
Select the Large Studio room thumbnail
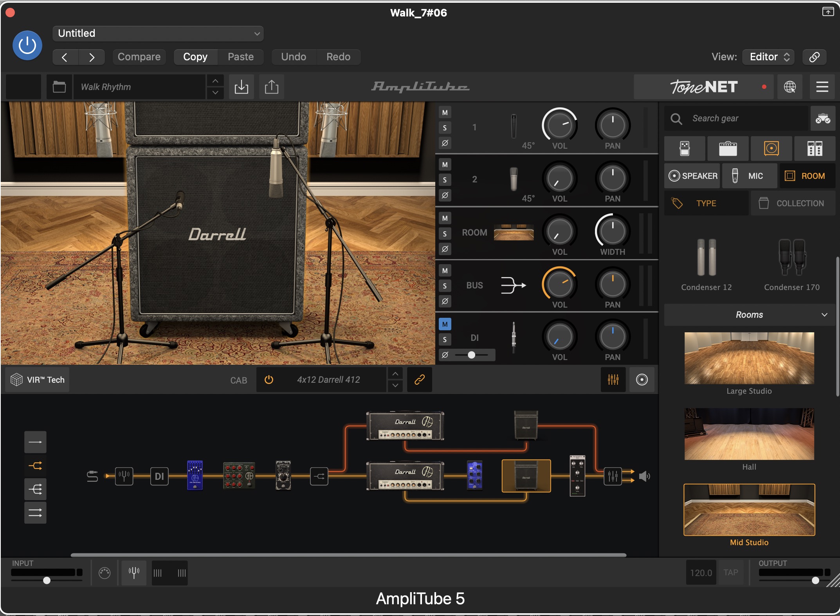749,358
